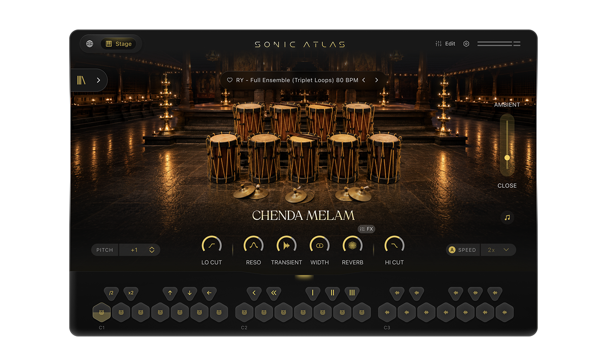Click the single chevron left key

click(x=254, y=293)
